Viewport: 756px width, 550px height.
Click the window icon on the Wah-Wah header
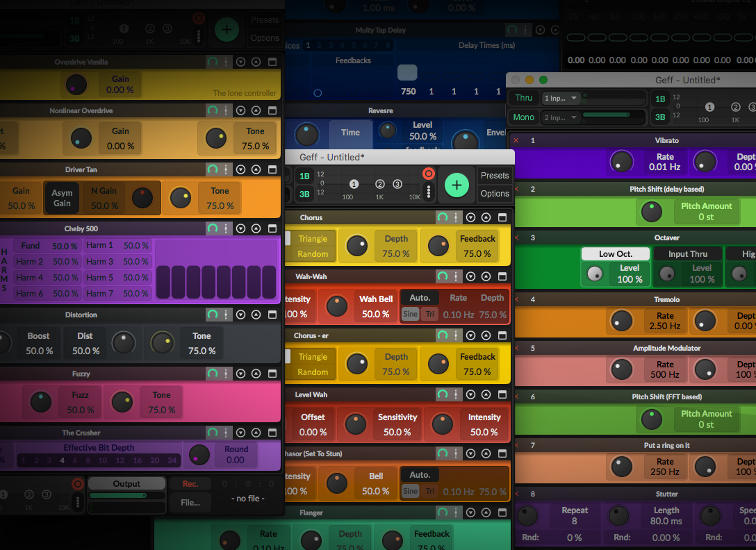(x=502, y=276)
